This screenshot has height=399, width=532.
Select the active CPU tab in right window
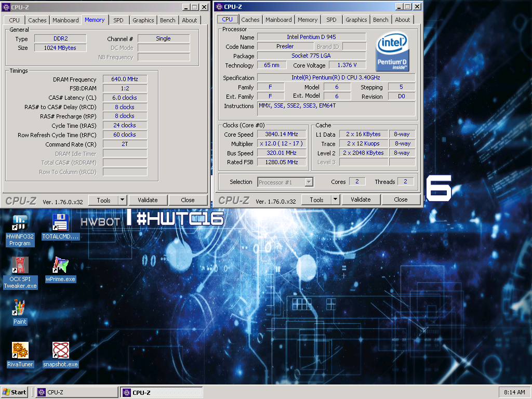pos(228,19)
